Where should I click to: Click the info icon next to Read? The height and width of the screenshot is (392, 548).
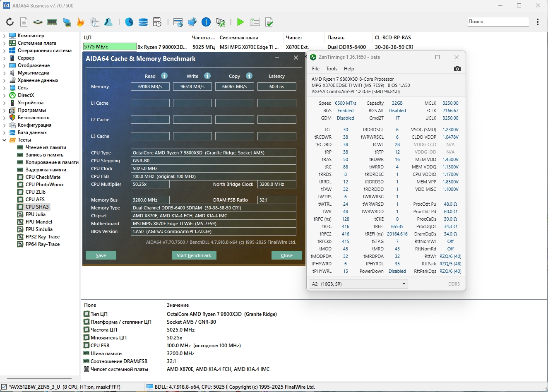(164, 76)
